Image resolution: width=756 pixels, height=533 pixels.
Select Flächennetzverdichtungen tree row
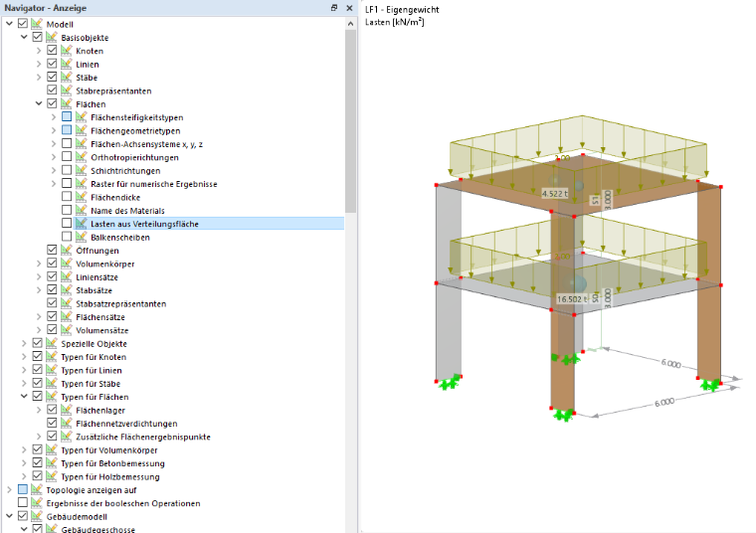[x=126, y=424]
